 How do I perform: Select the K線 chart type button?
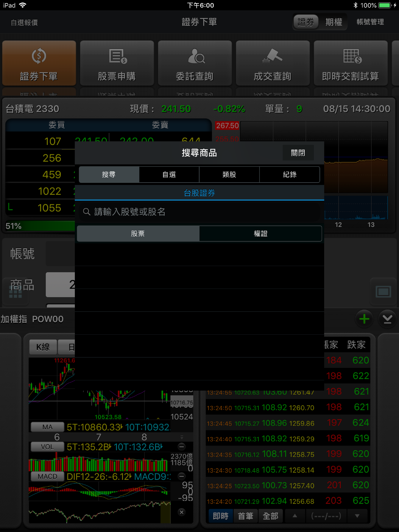pyautogui.click(x=43, y=347)
